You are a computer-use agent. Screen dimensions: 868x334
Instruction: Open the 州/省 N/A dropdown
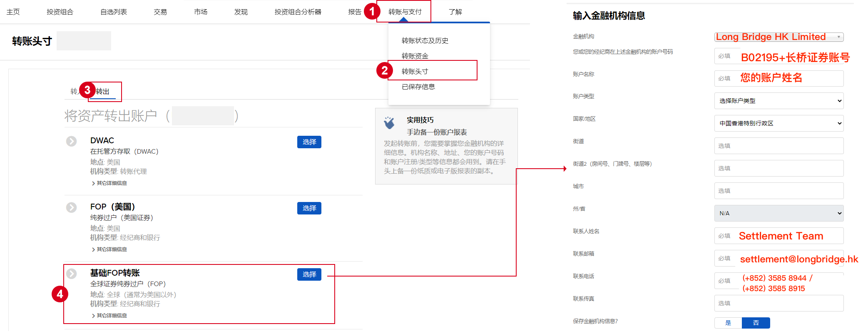pyautogui.click(x=778, y=213)
